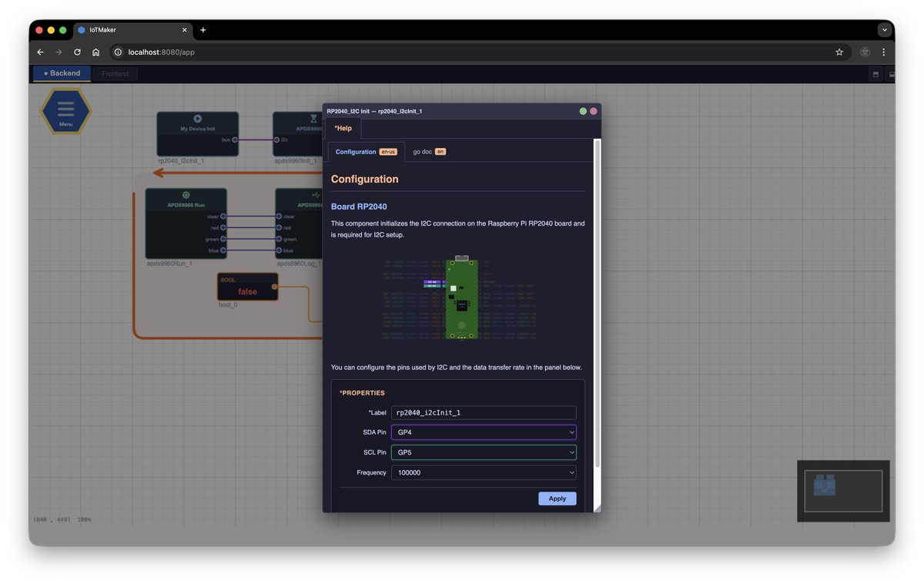Expand the browser tab search chevron
Screen dimensions: 924x584
coord(885,30)
